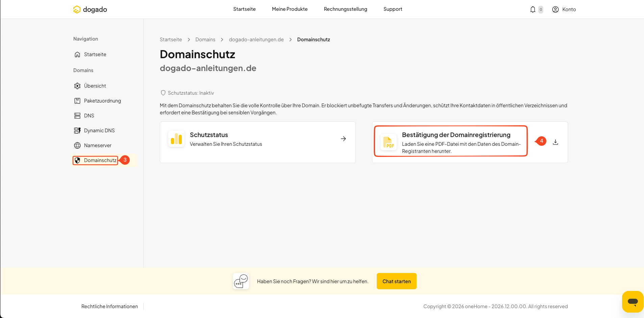
Task: Click the Navigation sidebar heading
Action: point(85,39)
